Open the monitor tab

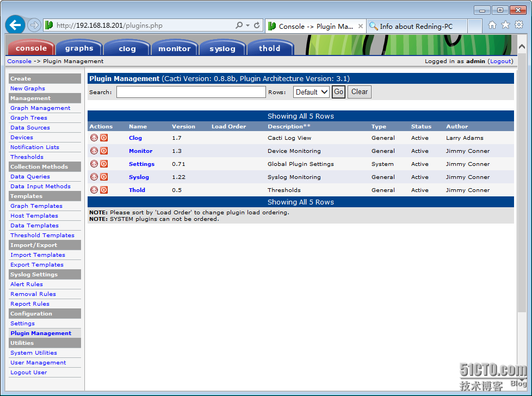(175, 48)
